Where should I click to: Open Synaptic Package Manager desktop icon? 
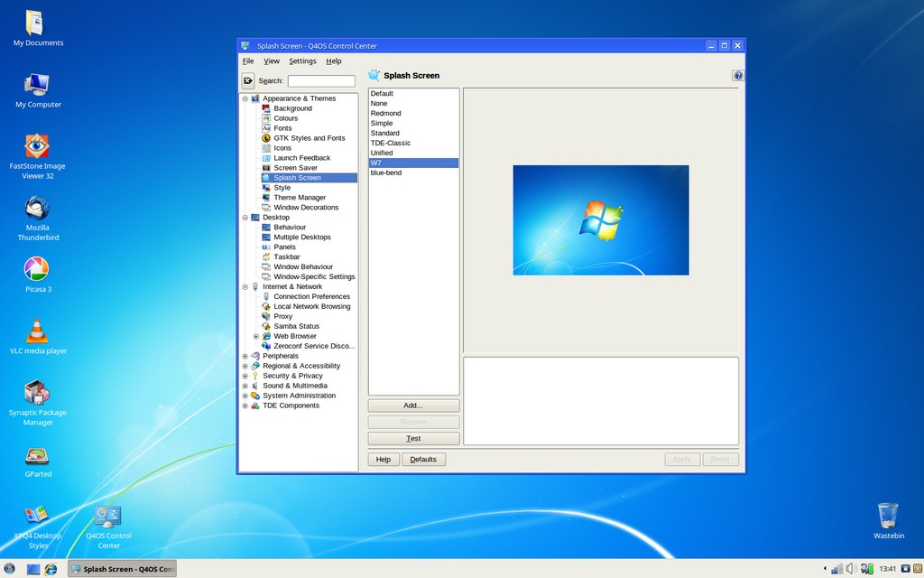37,393
